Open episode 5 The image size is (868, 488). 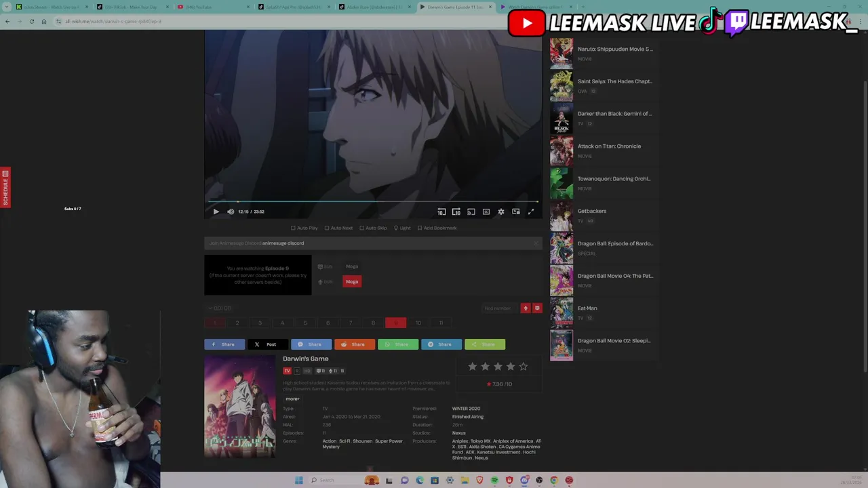pos(305,323)
